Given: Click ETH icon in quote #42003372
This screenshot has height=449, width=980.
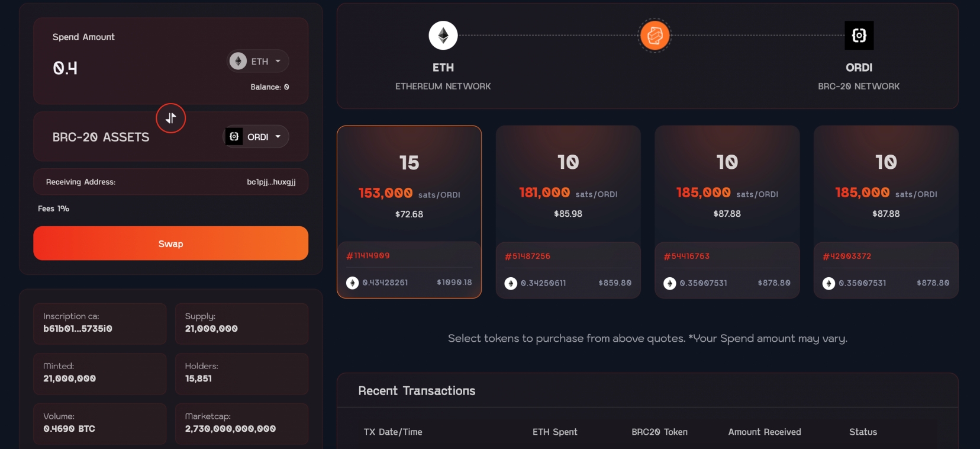Looking at the screenshot, I should point(829,284).
